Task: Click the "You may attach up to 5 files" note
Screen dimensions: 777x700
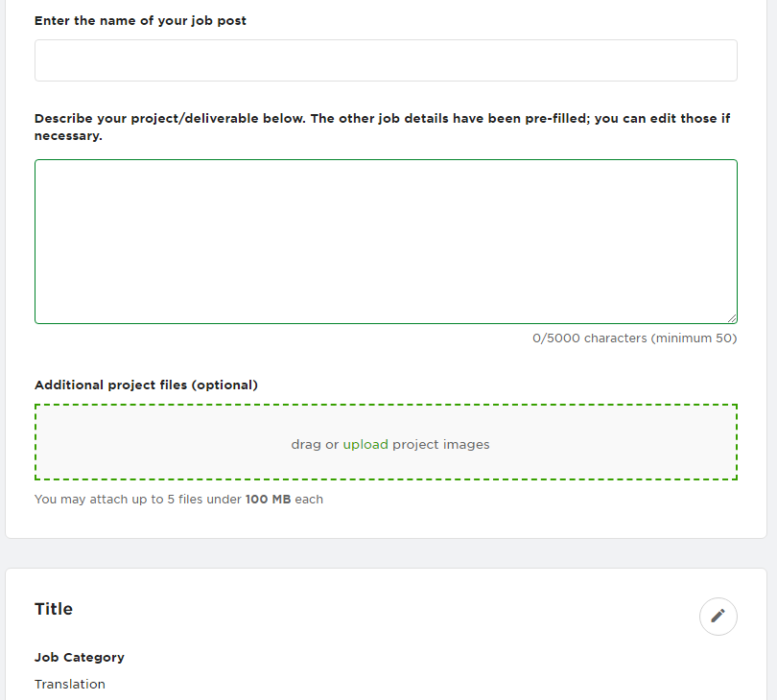Action: click(x=138, y=500)
